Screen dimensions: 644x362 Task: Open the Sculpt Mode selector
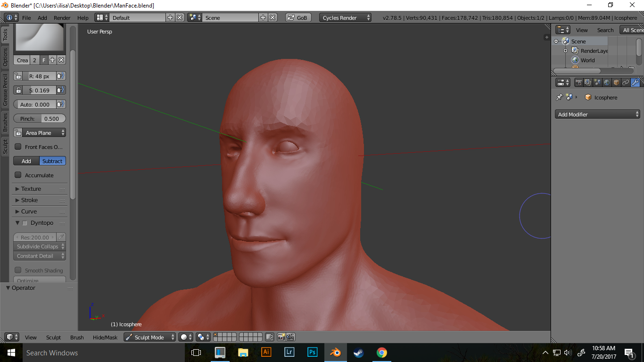[149, 337]
